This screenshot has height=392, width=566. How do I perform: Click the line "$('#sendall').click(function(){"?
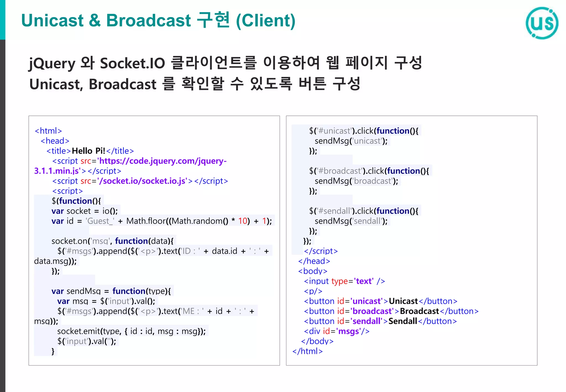point(364,211)
